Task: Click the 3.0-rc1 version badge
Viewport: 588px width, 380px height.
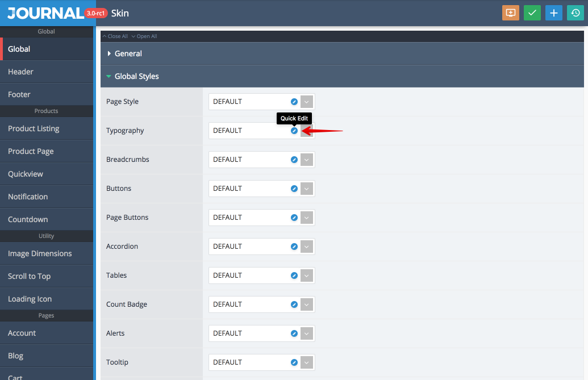Action: point(96,13)
